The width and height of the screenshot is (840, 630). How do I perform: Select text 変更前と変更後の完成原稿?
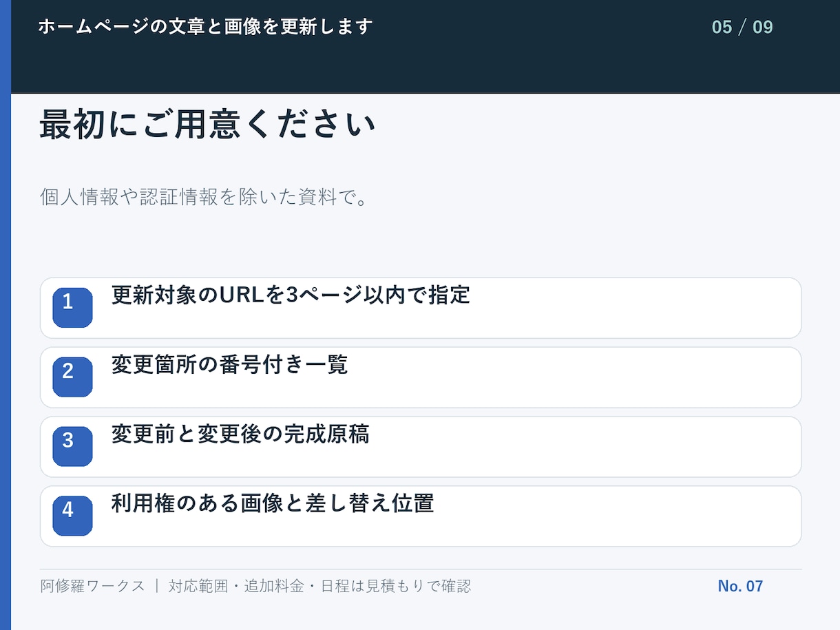240,434
